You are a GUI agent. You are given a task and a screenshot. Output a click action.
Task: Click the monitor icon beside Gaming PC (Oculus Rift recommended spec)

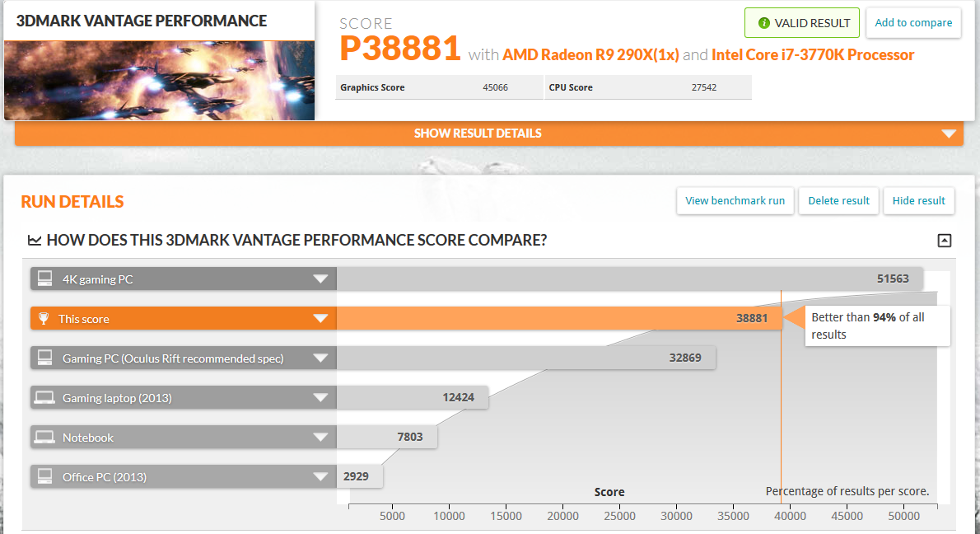[45, 358]
